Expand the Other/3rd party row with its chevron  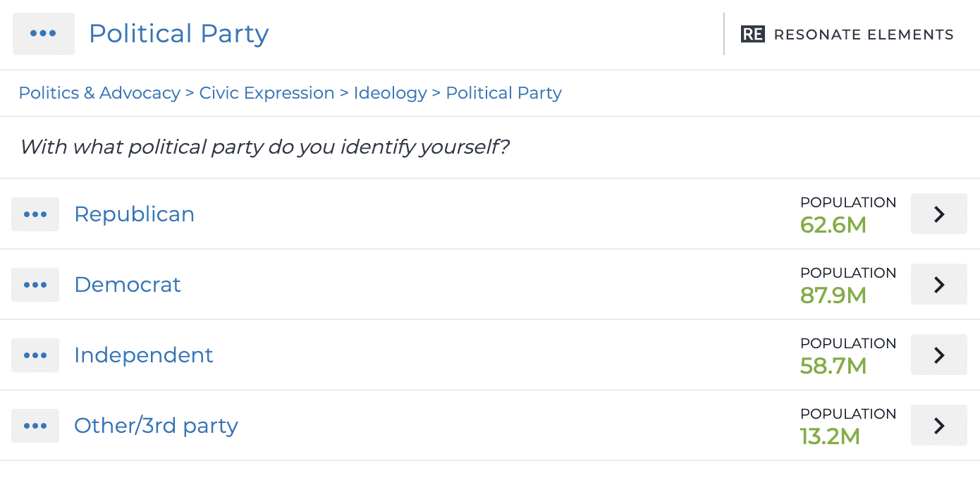point(938,425)
